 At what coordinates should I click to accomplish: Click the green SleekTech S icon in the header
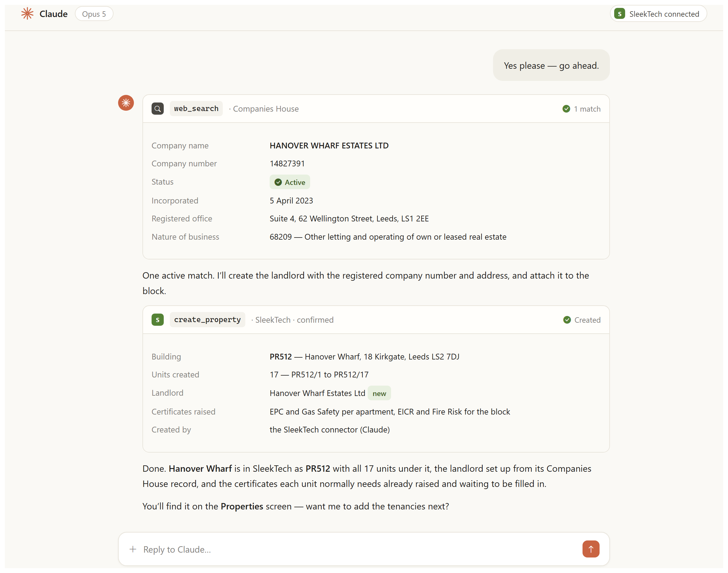619,14
